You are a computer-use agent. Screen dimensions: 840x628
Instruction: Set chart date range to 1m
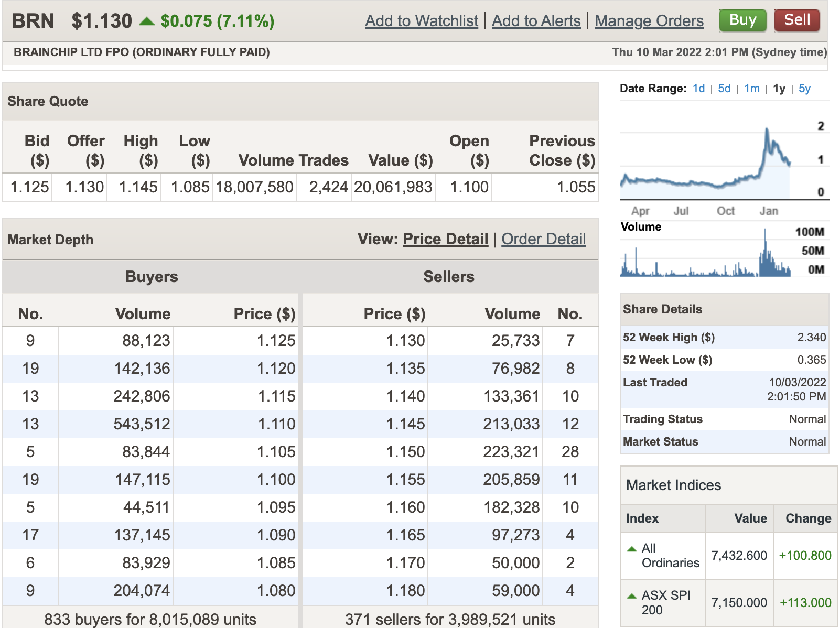point(751,89)
